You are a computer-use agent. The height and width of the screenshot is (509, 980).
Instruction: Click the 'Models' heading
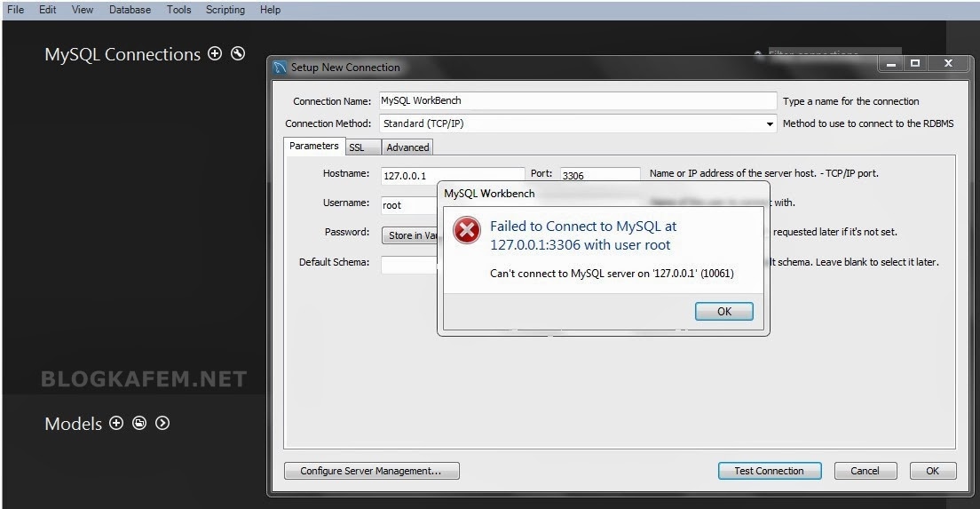pyautogui.click(x=73, y=424)
